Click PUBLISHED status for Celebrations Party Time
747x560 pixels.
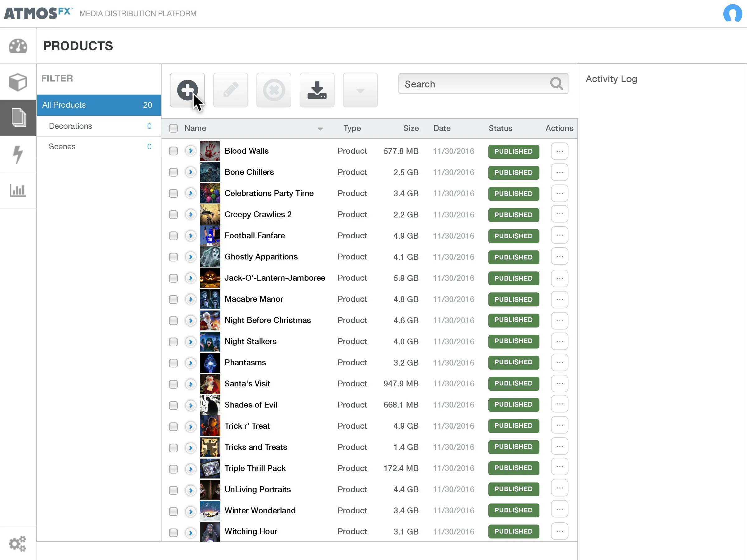[513, 194]
